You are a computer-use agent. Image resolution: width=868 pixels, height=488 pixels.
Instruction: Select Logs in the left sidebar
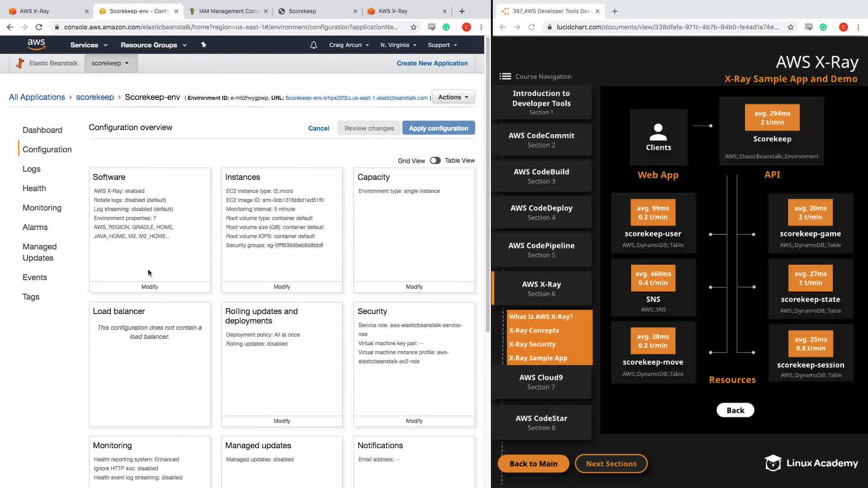tap(31, 169)
